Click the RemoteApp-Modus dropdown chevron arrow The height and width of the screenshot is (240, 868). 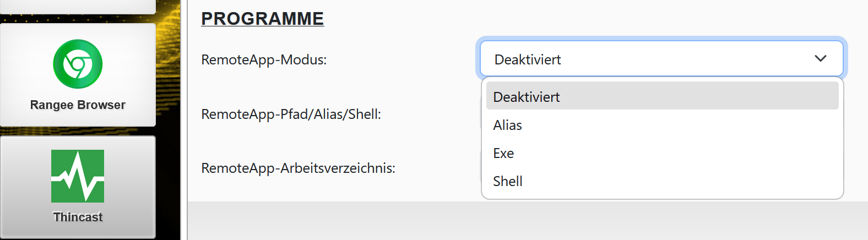coord(820,58)
